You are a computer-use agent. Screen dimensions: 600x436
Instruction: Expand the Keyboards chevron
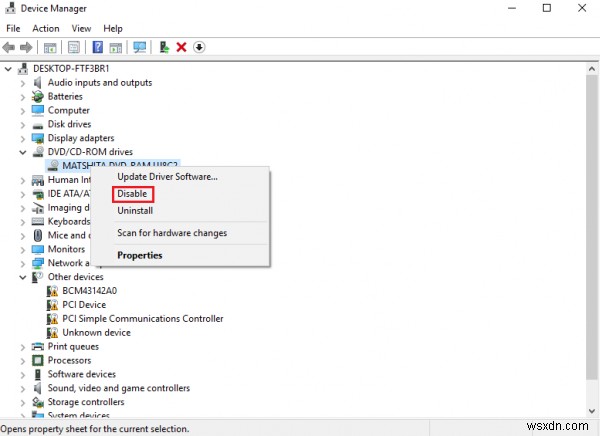[23, 222]
